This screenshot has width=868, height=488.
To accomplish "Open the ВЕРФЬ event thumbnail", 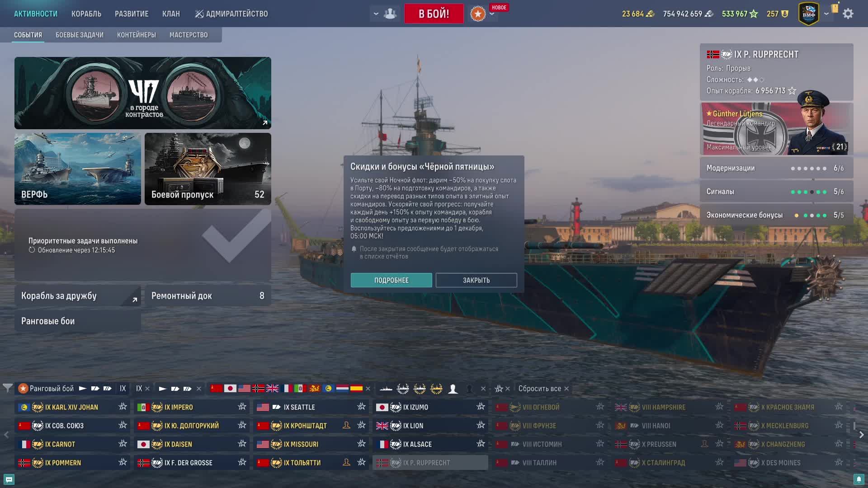I will click(78, 169).
